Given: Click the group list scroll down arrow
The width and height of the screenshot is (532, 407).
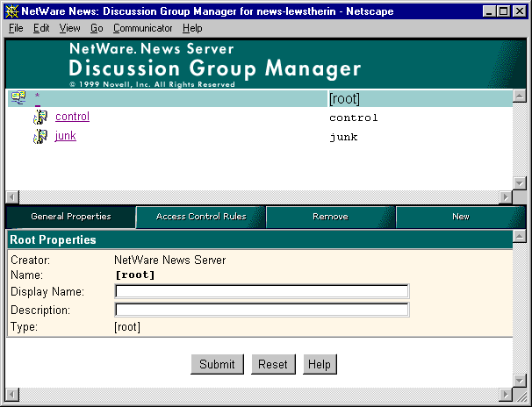Looking at the screenshot, I should (x=519, y=183).
